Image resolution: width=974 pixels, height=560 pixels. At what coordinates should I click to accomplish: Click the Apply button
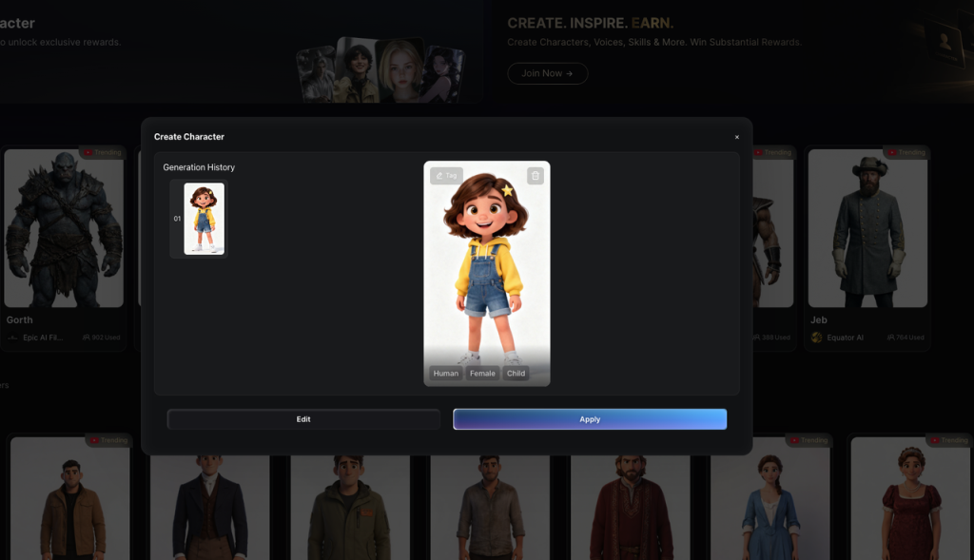tap(590, 419)
